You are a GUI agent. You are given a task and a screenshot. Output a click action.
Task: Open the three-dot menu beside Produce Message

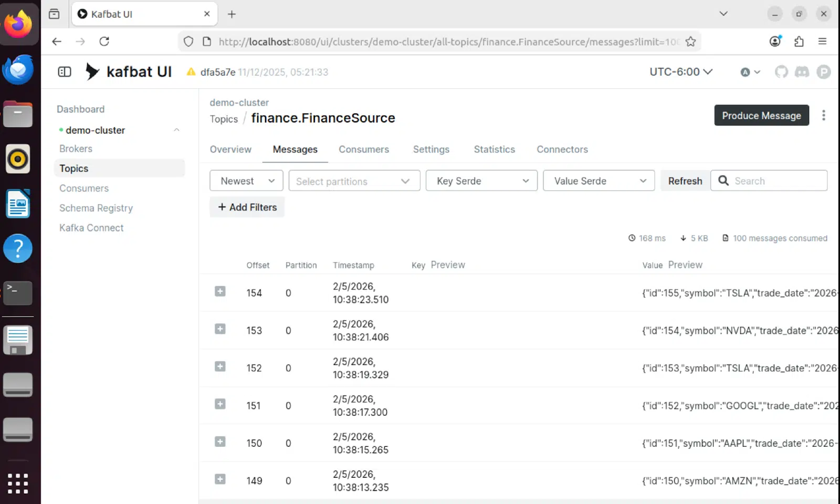pyautogui.click(x=824, y=115)
